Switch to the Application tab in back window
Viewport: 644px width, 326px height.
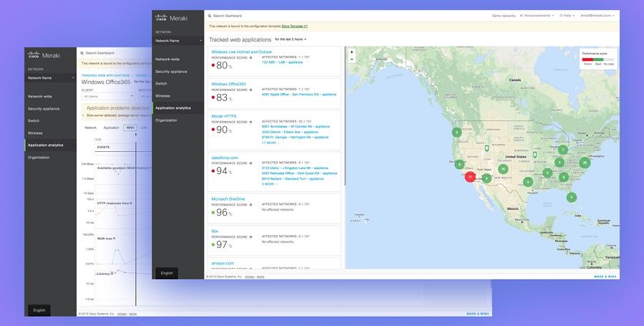(111, 128)
